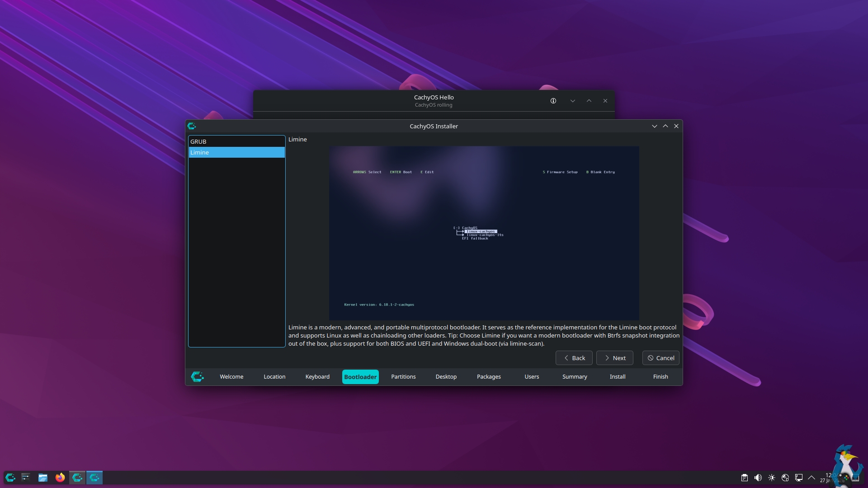The height and width of the screenshot is (488, 868).
Task: Open the volume control tray icon
Action: [x=758, y=478]
